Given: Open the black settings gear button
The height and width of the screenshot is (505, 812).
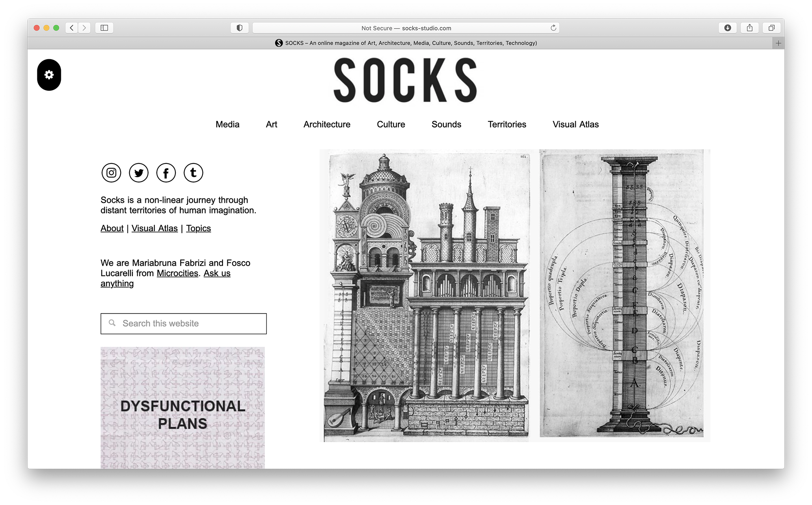Looking at the screenshot, I should pos(49,75).
